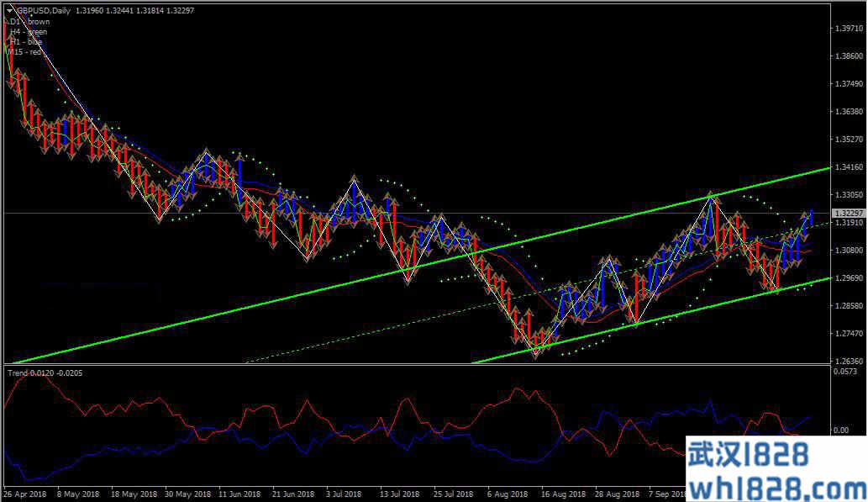Click the chart menu triangle beside GBPUSD
The image size is (868, 502).
point(9,11)
